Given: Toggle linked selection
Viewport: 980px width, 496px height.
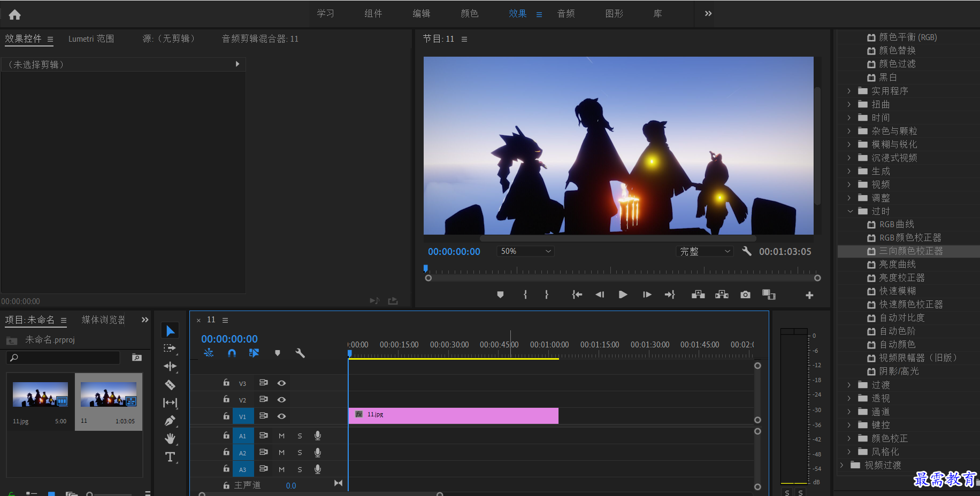Looking at the screenshot, I should pos(254,353).
